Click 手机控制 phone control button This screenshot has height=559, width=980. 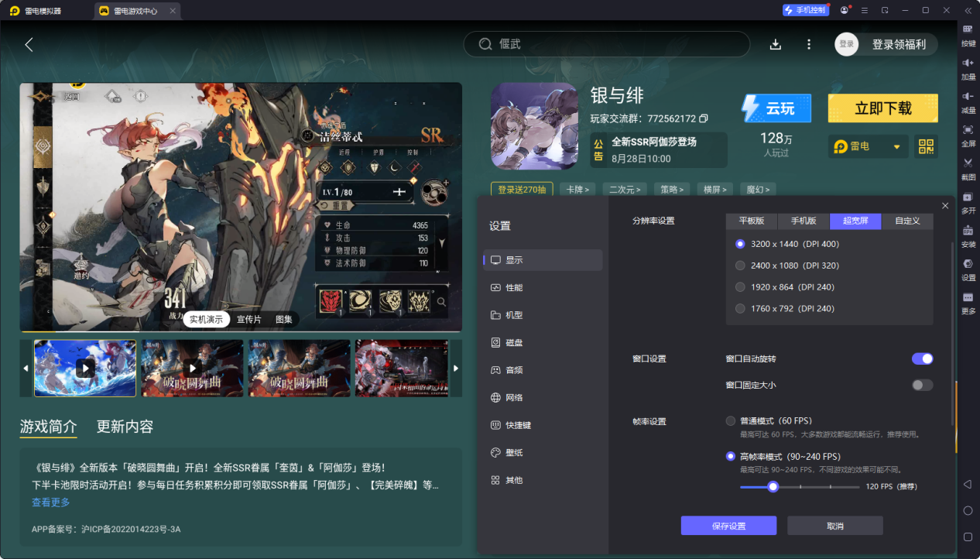(x=805, y=10)
